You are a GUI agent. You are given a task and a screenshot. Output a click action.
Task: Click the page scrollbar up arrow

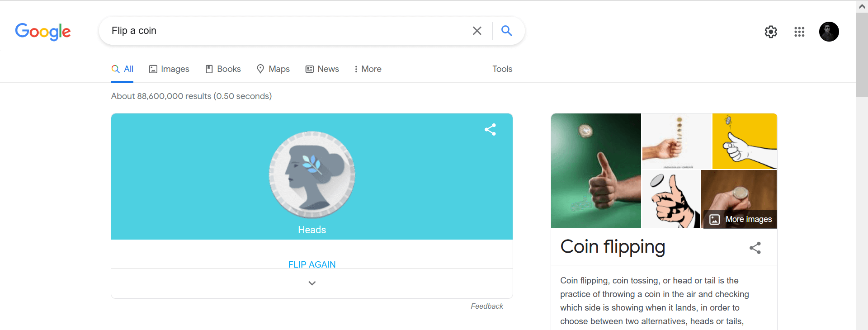tap(862, 6)
